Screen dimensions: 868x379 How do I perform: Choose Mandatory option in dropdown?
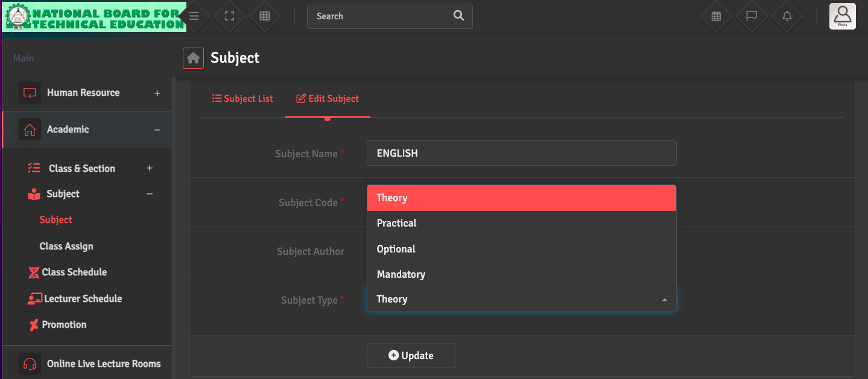[x=401, y=274]
